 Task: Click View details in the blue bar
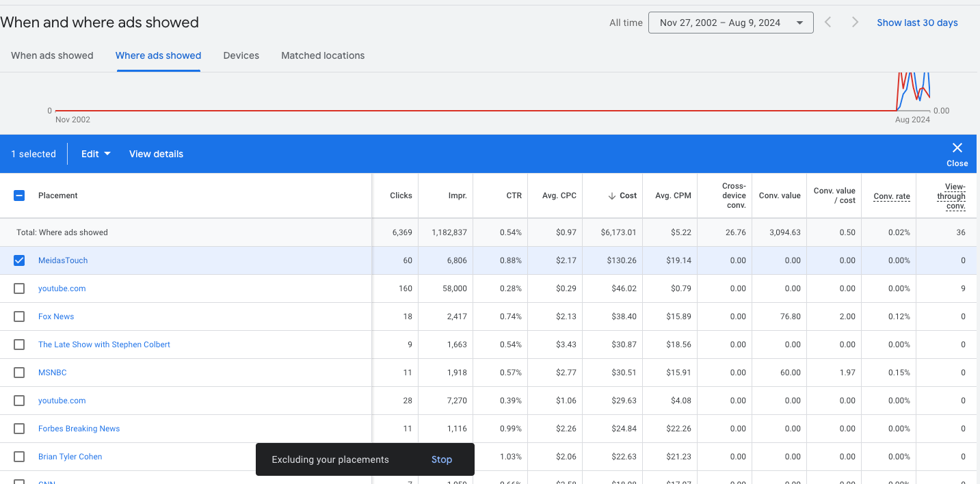click(x=156, y=154)
